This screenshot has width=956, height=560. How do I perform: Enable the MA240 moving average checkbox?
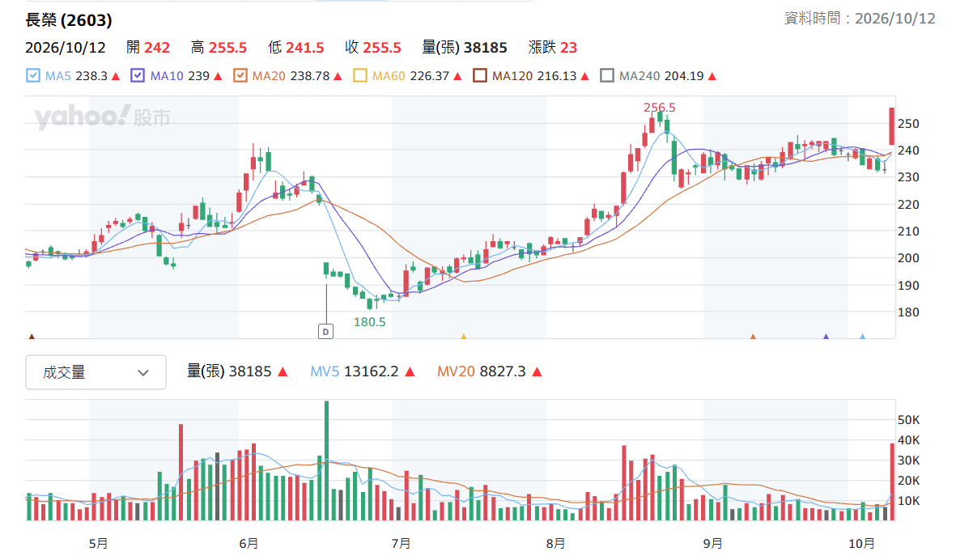[x=606, y=75]
